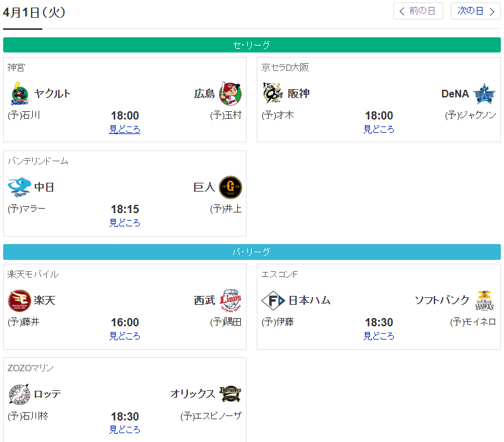This screenshot has height=442, width=504.
Task: Click the SoftBank Hawks team logo
Action: [x=484, y=300]
